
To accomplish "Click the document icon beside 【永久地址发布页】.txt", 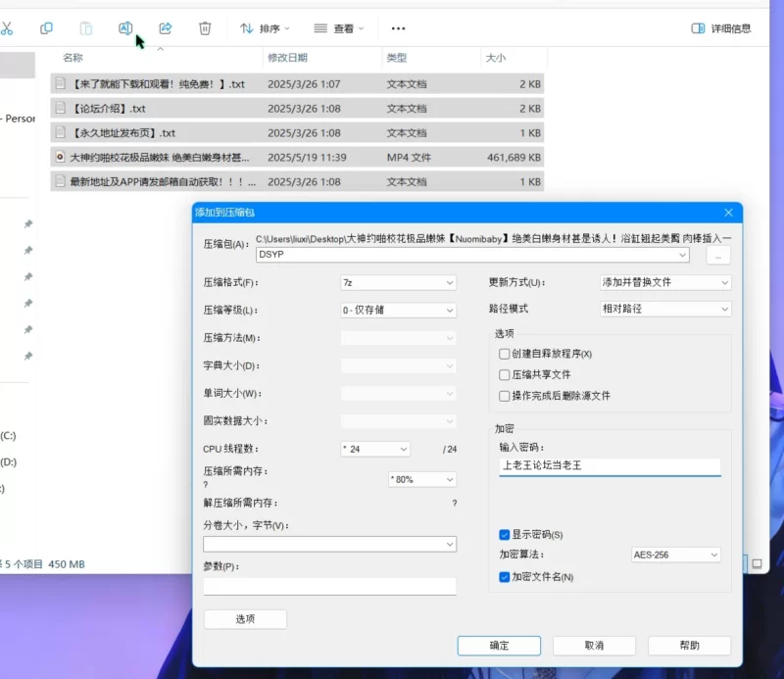I will [x=60, y=132].
